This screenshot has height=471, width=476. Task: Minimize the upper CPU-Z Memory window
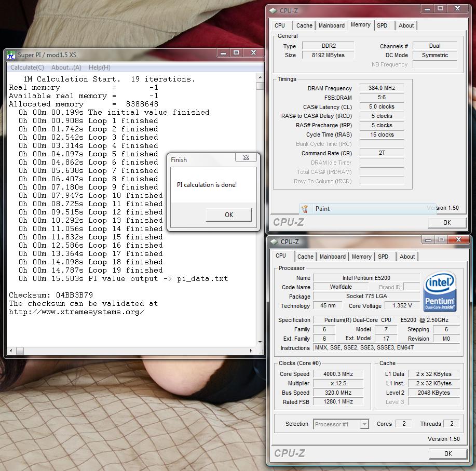427,9
